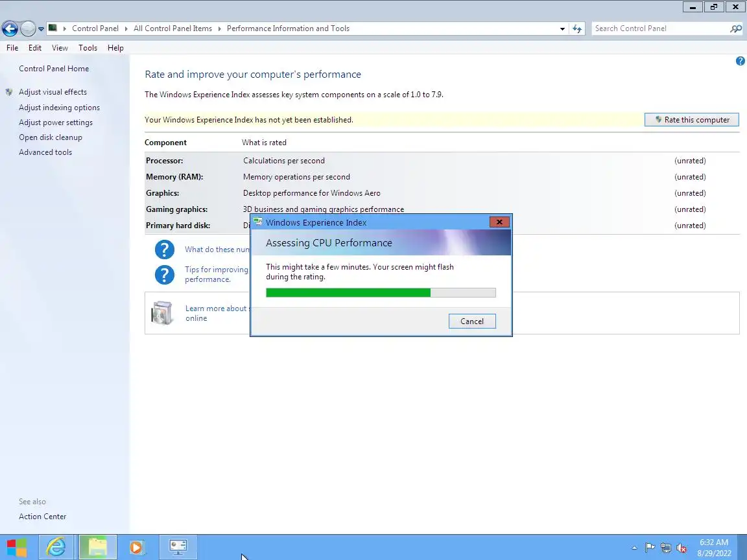The image size is (747, 560).
Task: Select the Gaming graphics row label
Action: click(177, 209)
